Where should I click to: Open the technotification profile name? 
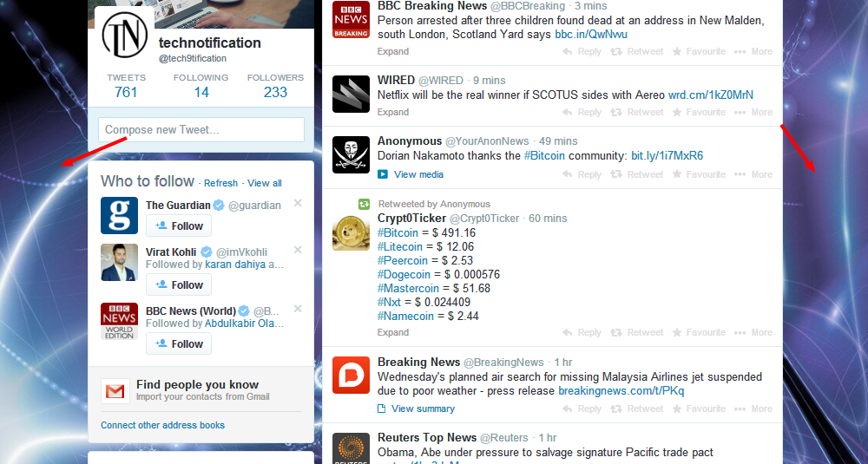tap(210, 42)
